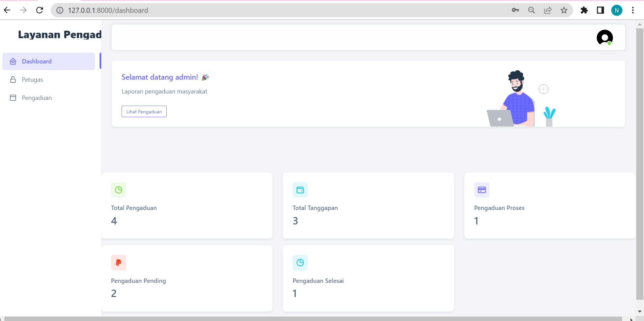Go back to the previous page
The width and height of the screenshot is (644, 321).
point(7,10)
